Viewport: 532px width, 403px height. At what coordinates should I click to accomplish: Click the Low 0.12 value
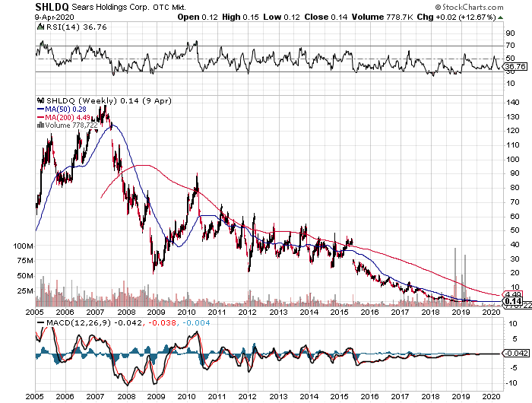(282, 17)
